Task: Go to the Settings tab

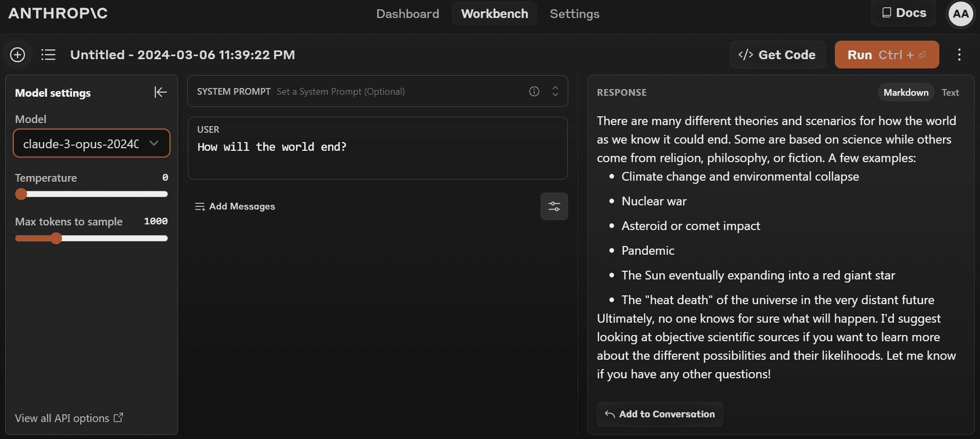Action: pyautogui.click(x=574, y=14)
